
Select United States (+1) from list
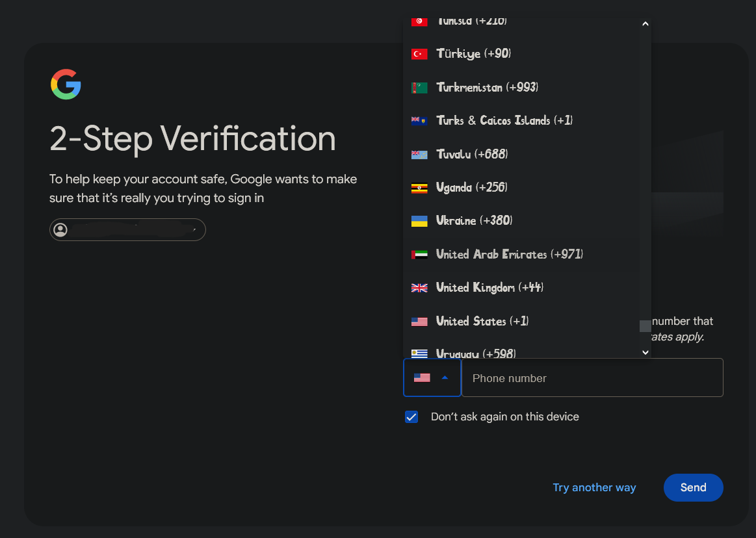[482, 321]
